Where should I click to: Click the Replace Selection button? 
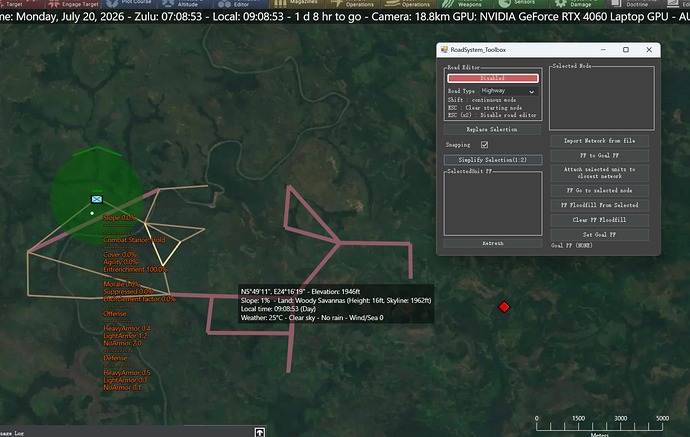492,129
